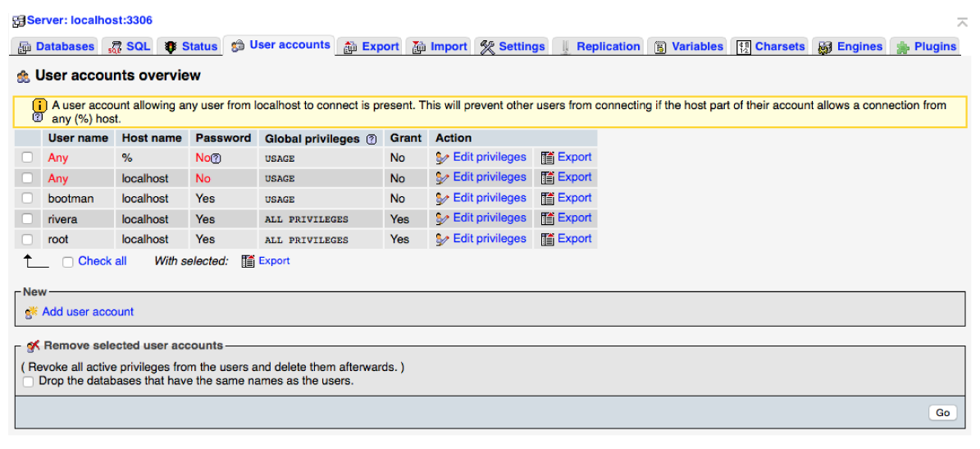Switch to the SQL tab
This screenshot has width=980, height=449.
point(129,46)
